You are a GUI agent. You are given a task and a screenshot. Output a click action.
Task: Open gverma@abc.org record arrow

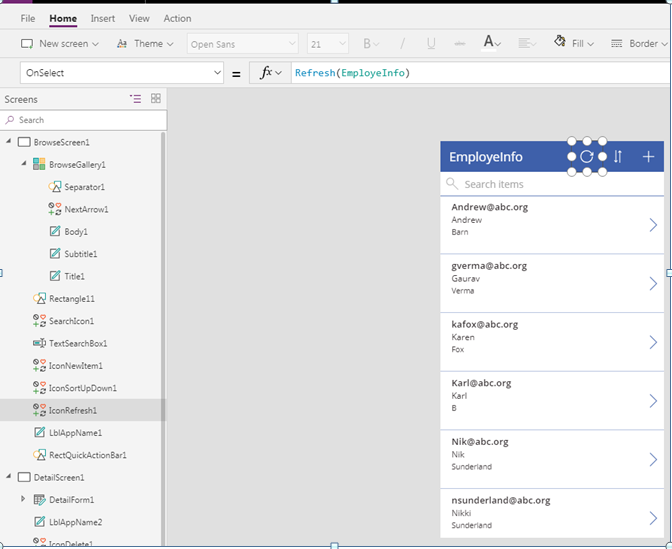(x=653, y=283)
